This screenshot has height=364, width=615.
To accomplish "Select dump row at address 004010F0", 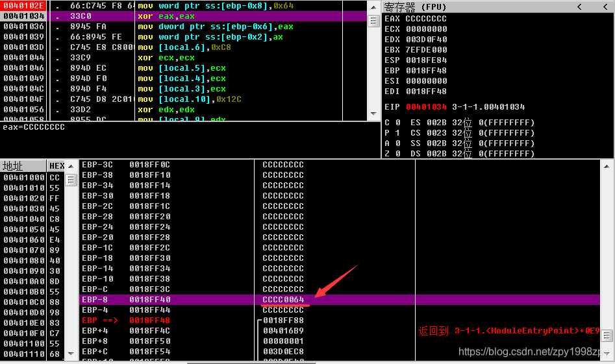I will [x=32, y=333].
